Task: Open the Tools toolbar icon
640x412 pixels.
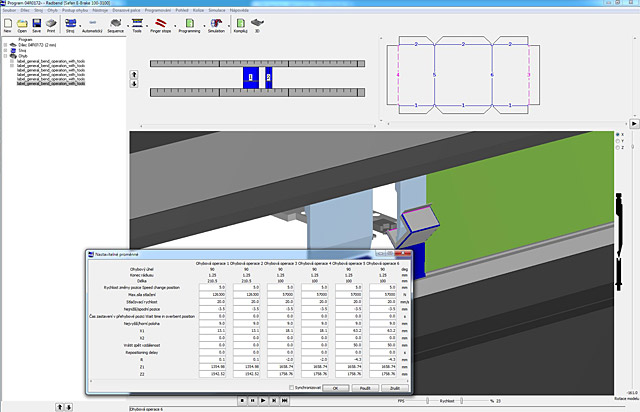Action: click(137, 23)
